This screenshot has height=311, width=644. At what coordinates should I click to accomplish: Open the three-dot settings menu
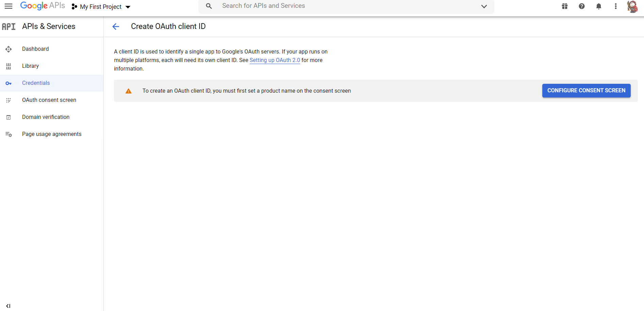coord(615,6)
